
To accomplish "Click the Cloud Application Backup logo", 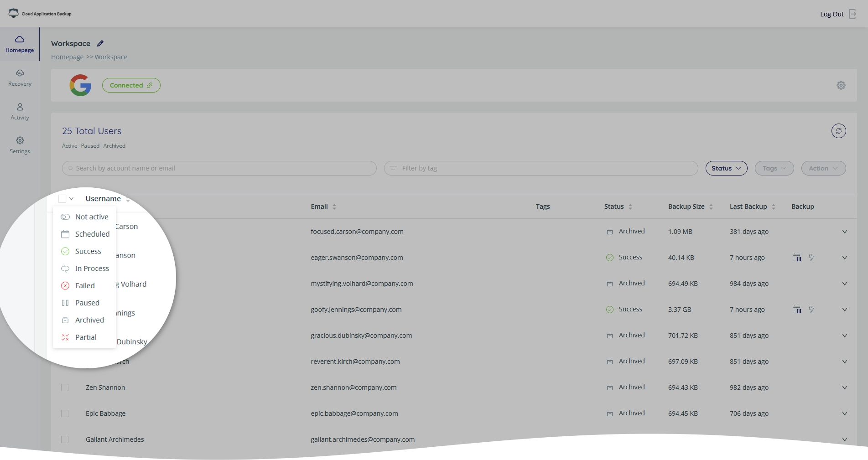I will 40,14.
